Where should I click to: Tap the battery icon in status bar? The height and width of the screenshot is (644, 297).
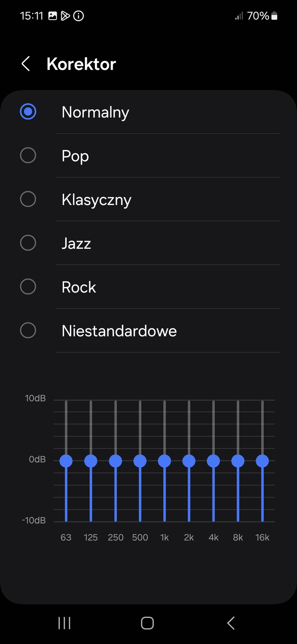click(274, 16)
